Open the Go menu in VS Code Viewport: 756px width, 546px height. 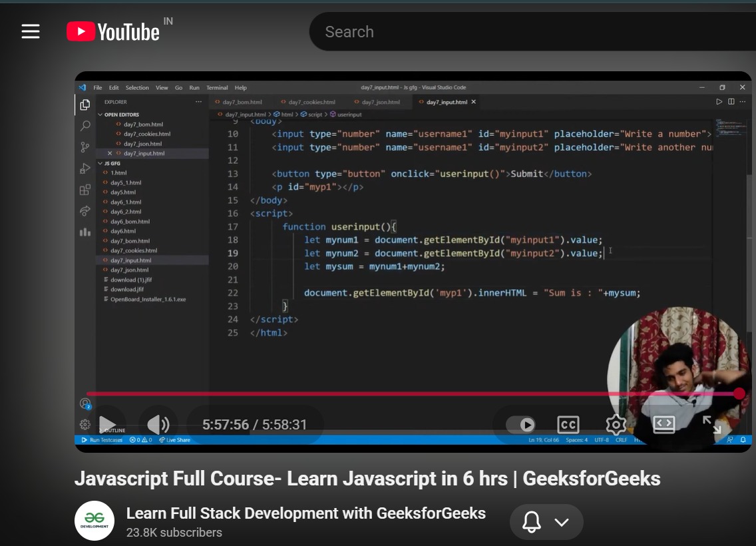pos(178,88)
